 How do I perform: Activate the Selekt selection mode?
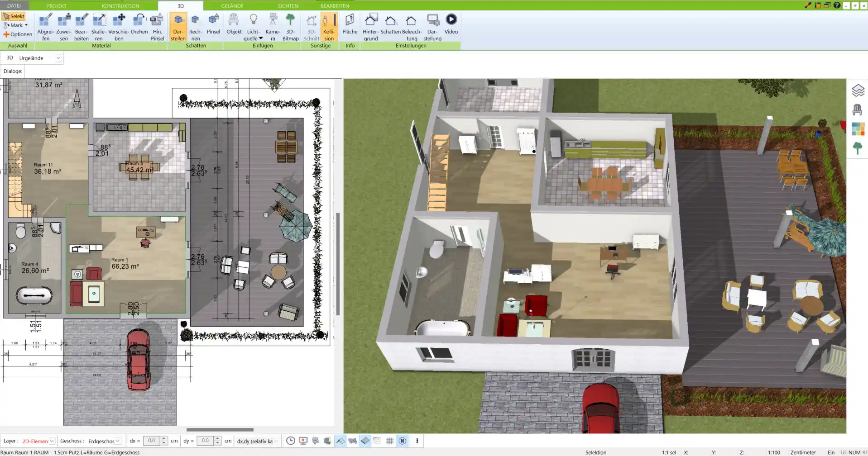click(14, 16)
